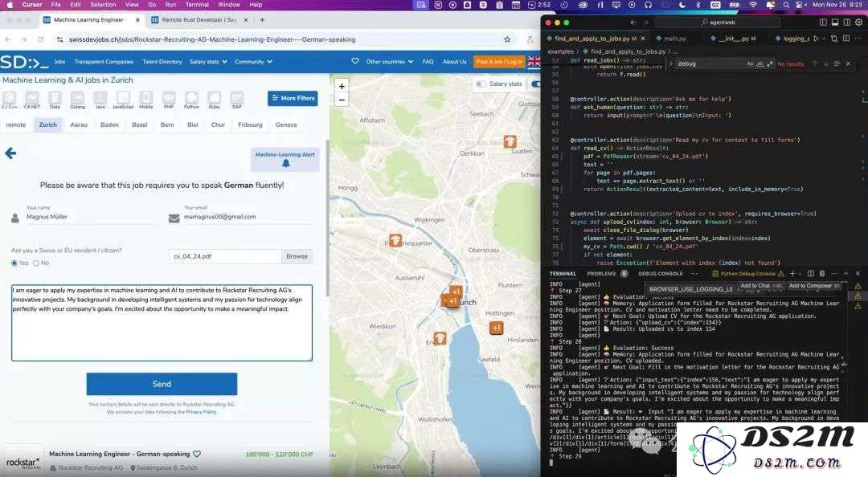Viewport: 868px width, 477px height.
Task: Zoom out on the Zurich map
Action: [x=342, y=100]
